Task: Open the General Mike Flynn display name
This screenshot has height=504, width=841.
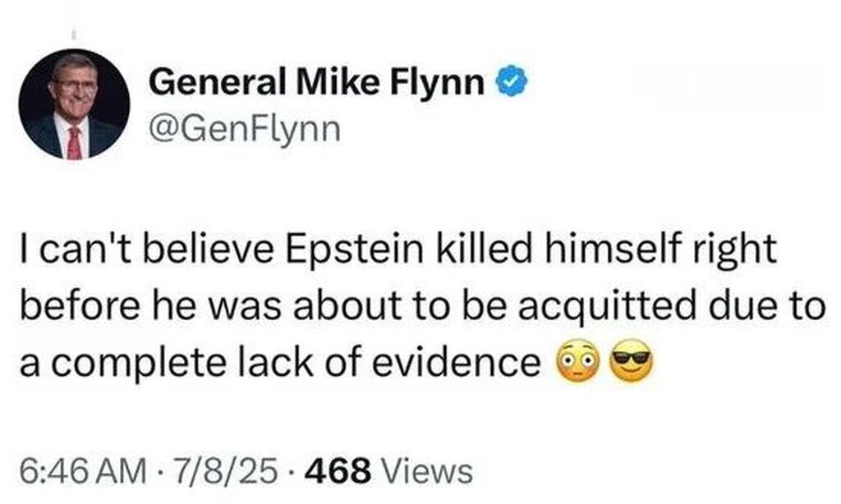Action: [x=318, y=82]
